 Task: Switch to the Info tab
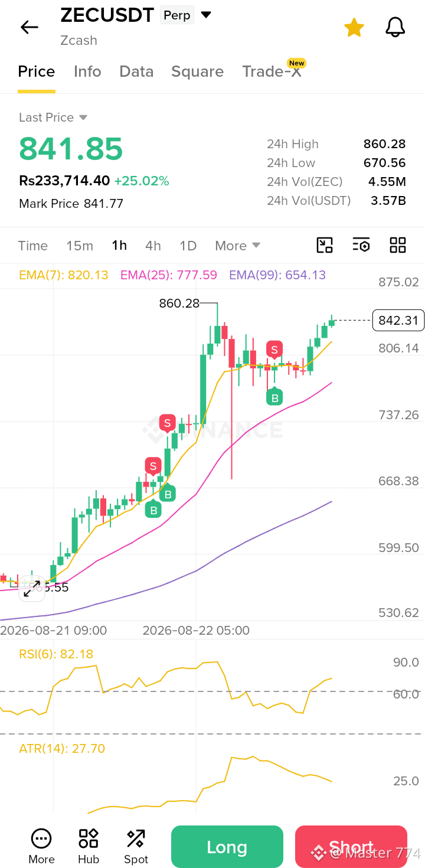click(87, 71)
